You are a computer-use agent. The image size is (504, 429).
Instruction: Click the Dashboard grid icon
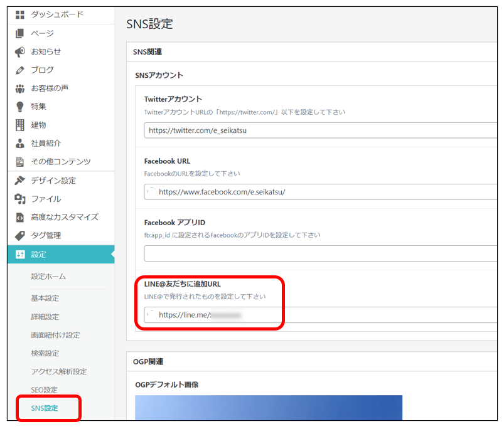pos(19,14)
